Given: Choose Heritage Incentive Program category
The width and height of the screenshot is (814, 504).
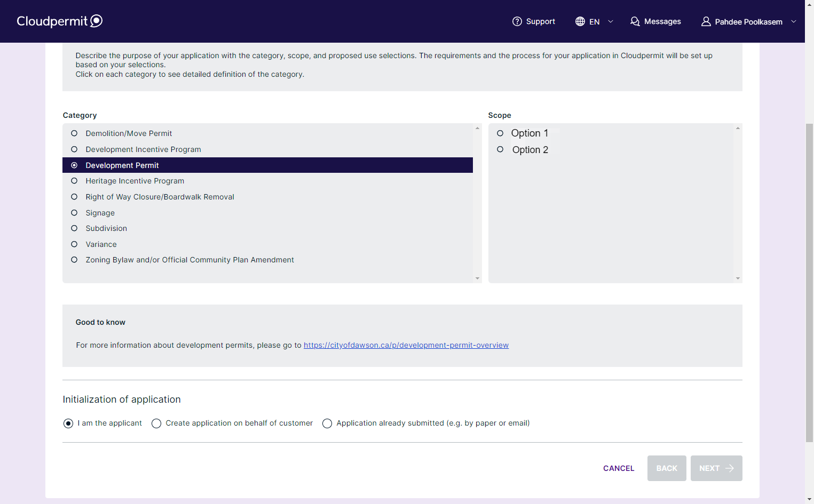Looking at the screenshot, I should point(267,181).
